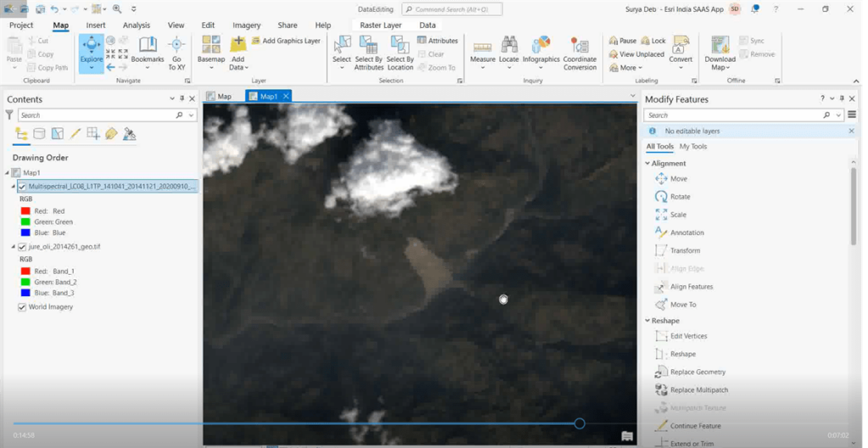Screen dimensions: 868x448
Task: Open the Bookmarks tool
Action: click(x=147, y=53)
